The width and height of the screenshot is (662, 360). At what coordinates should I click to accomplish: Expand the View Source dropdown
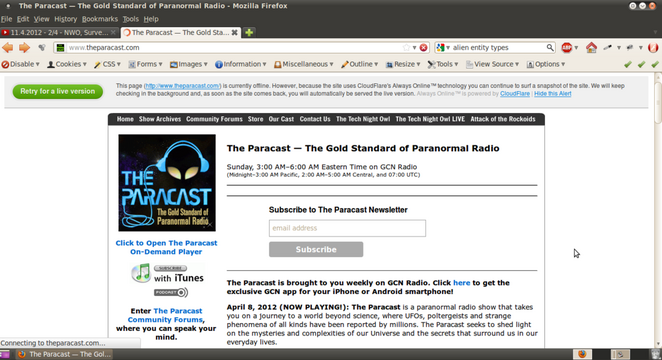[x=492, y=64]
